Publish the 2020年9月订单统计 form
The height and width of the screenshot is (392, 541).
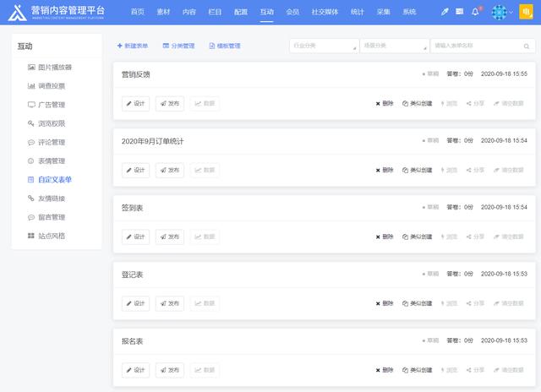point(170,170)
